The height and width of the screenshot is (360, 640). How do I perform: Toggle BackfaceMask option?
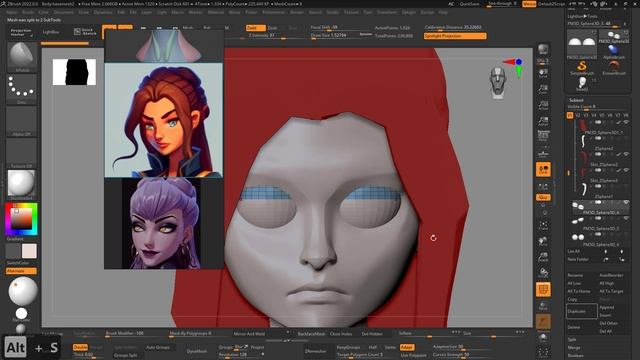pyautogui.click(x=311, y=334)
